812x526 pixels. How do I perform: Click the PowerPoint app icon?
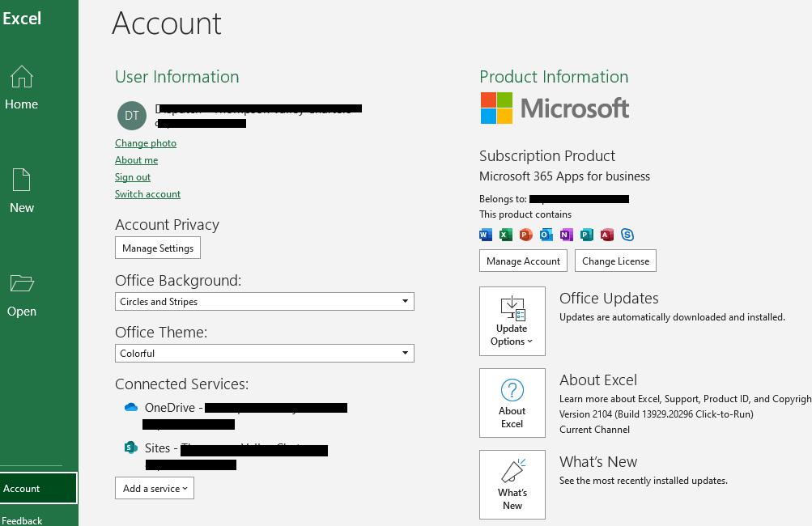click(525, 235)
